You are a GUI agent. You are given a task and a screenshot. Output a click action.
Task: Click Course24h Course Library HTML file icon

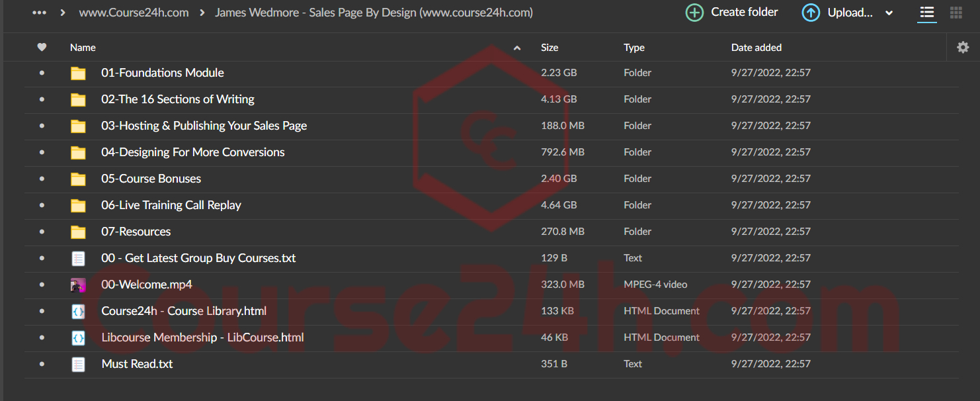(x=78, y=311)
